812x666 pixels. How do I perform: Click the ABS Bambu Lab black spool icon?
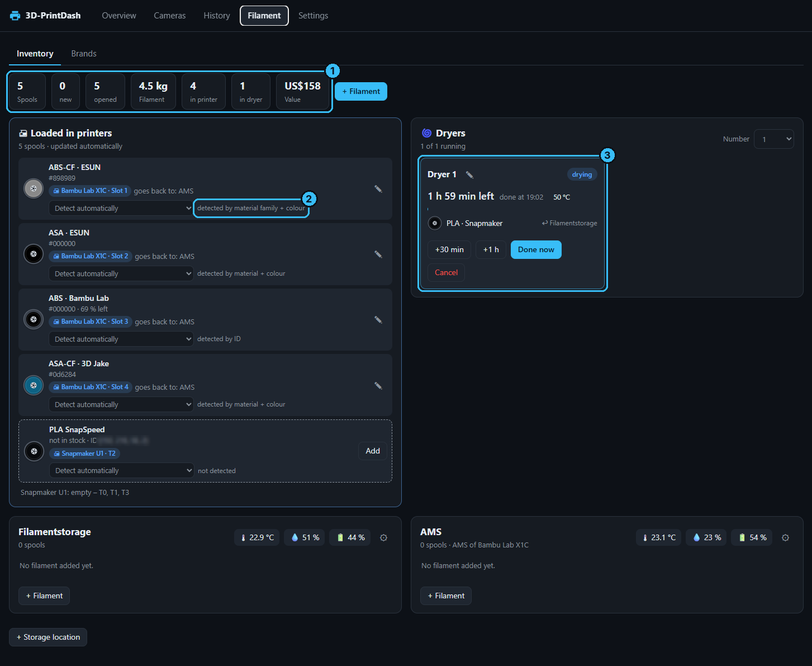34,319
